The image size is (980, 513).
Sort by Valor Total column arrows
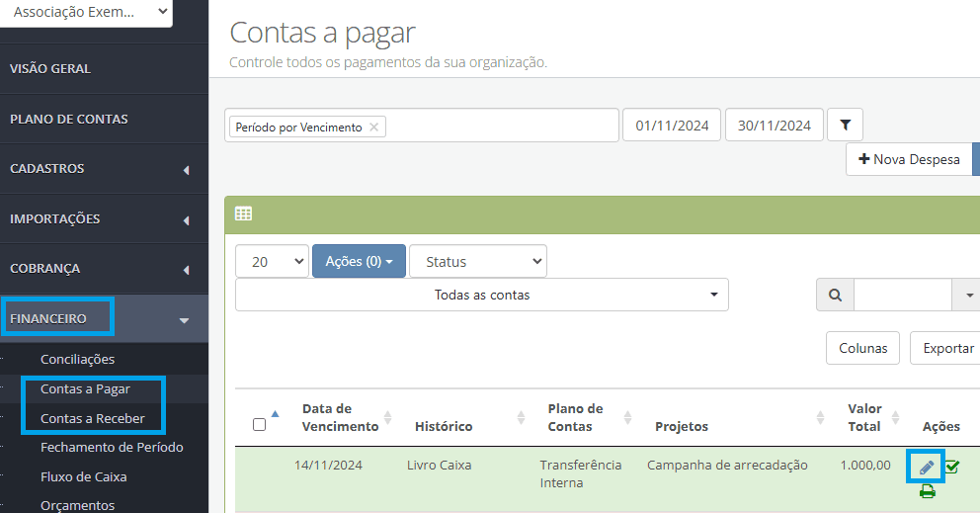tap(896, 417)
